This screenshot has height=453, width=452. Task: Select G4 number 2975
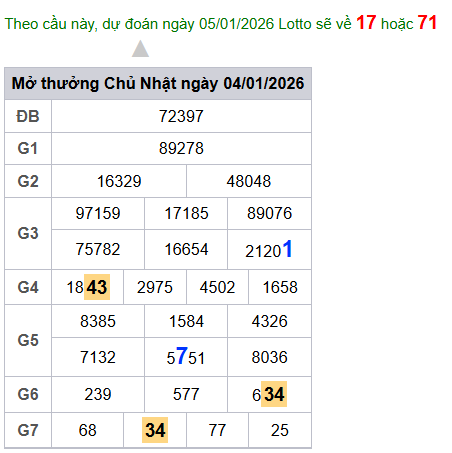(155, 287)
